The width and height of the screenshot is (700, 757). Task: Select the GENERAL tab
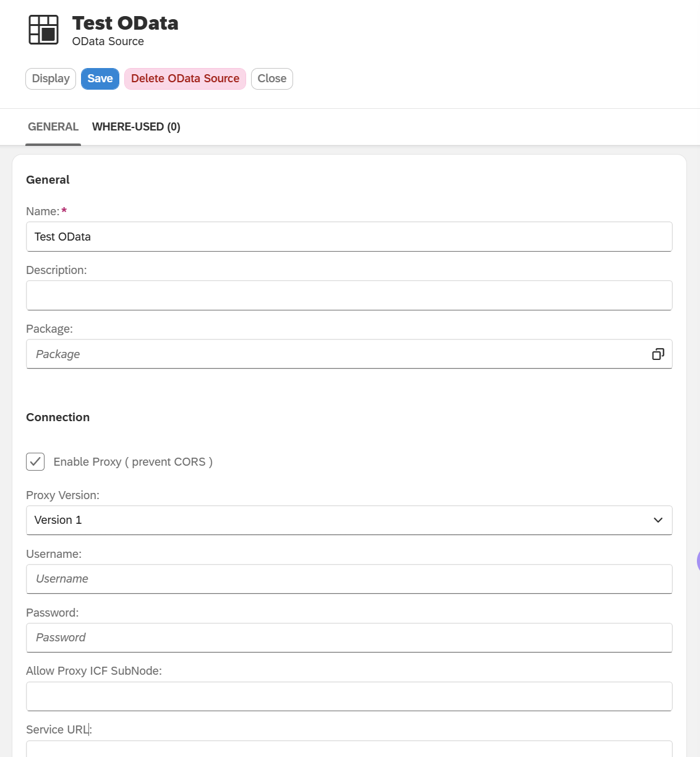(53, 127)
